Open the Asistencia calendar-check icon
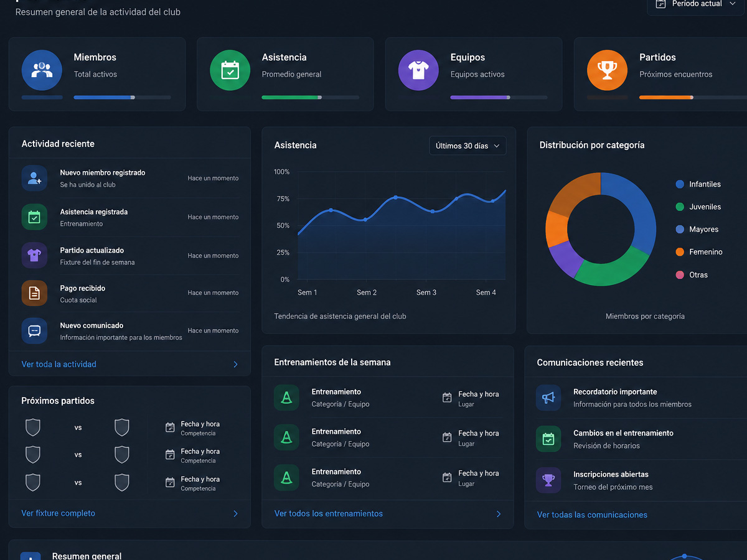The width and height of the screenshot is (747, 560). pos(230,70)
